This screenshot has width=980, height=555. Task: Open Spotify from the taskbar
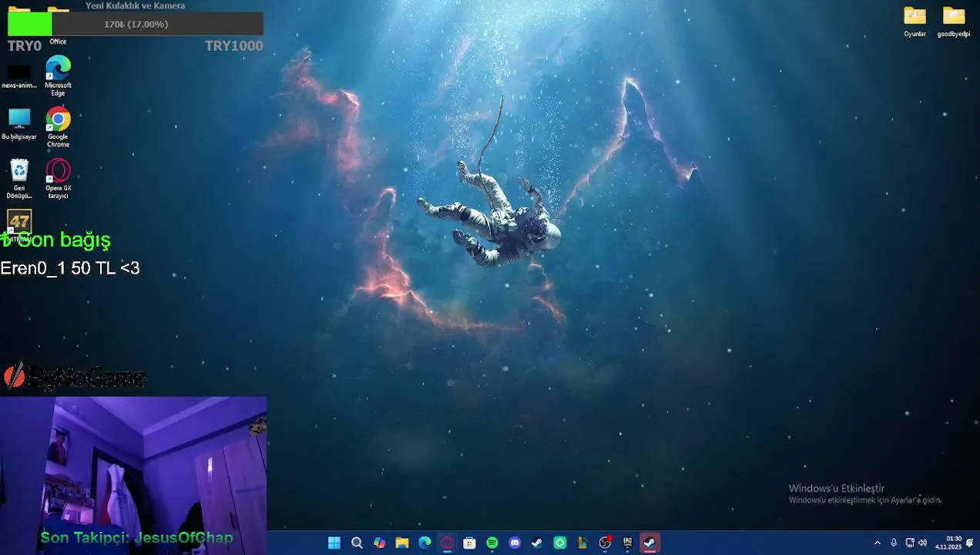coord(492,543)
